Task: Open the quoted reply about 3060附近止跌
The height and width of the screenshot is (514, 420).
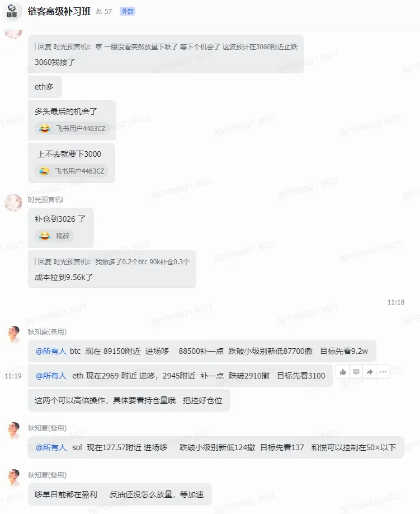Action: tap(167, 47)
